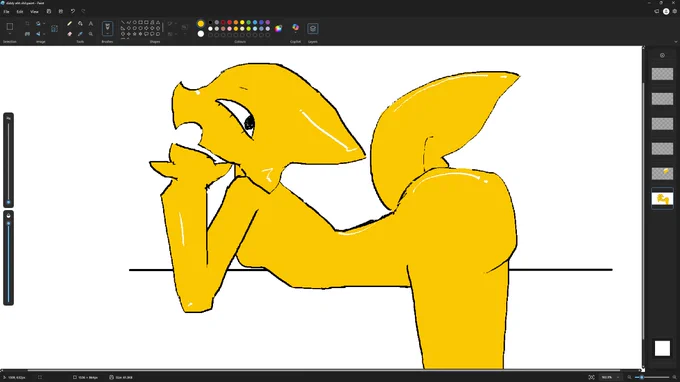Select the Eraser tool
Image resolution: width=680 pixels, height=382 pixels.
point(69,34)
